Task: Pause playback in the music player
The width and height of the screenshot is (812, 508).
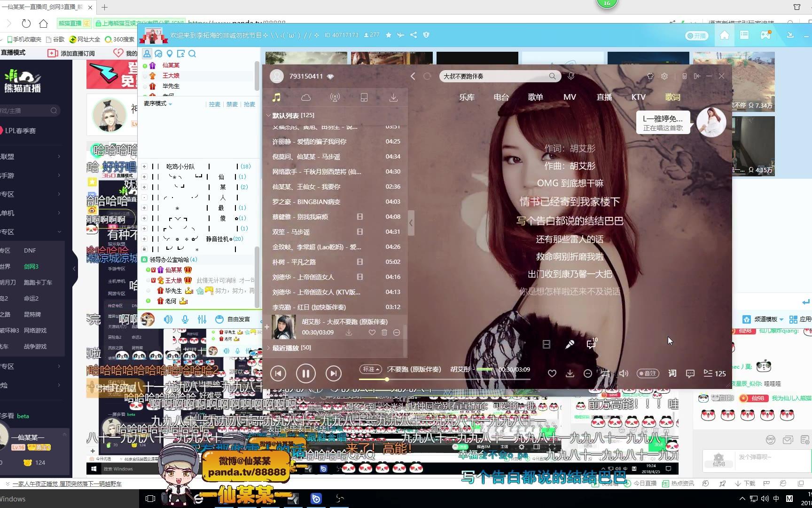Action: tap(305, 373)
